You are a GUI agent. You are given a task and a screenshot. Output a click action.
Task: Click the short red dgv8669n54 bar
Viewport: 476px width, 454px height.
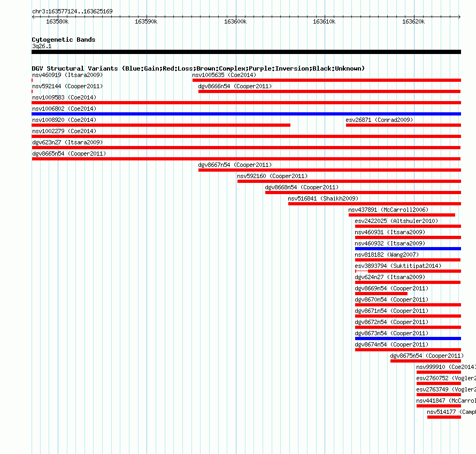click(381, 294)
